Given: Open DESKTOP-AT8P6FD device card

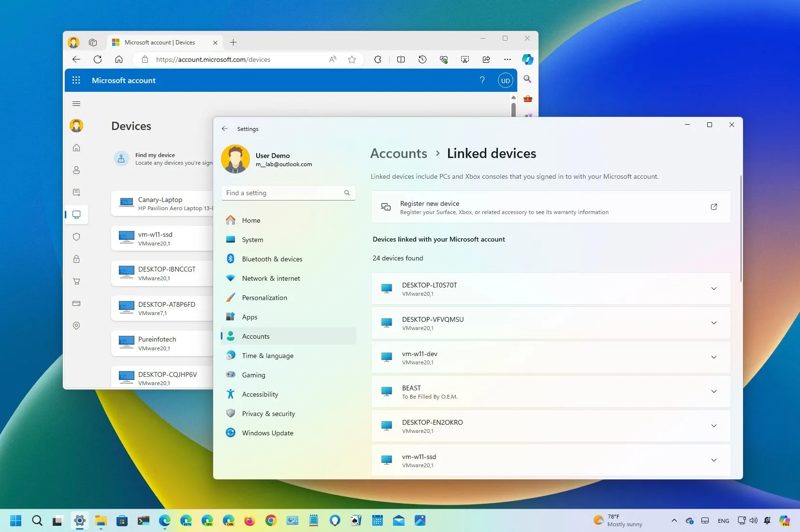Looking at the screenshot, I should 162,308.
